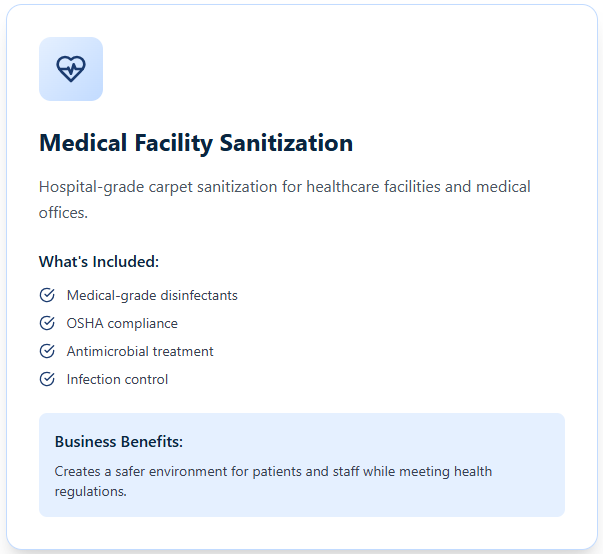
Task: Click the Business Benefits heading
Action: click(x=119, y=442)
